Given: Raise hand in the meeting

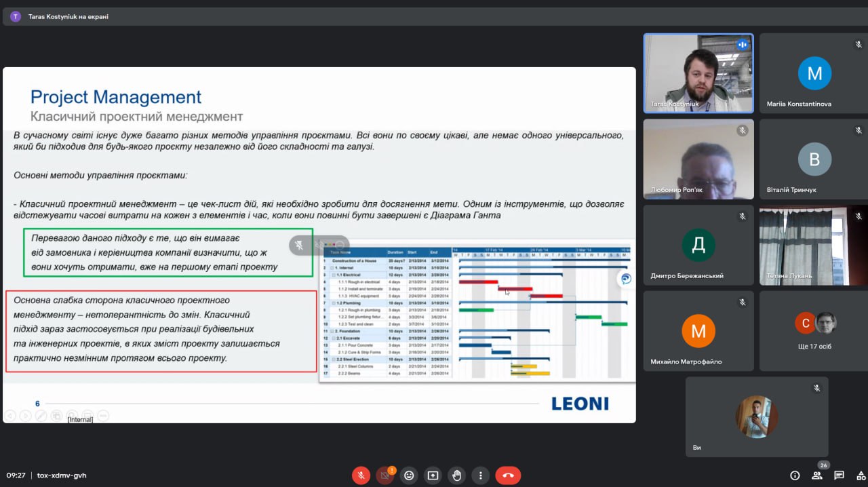Looking at the screenshot, I should tap(457, 475).
